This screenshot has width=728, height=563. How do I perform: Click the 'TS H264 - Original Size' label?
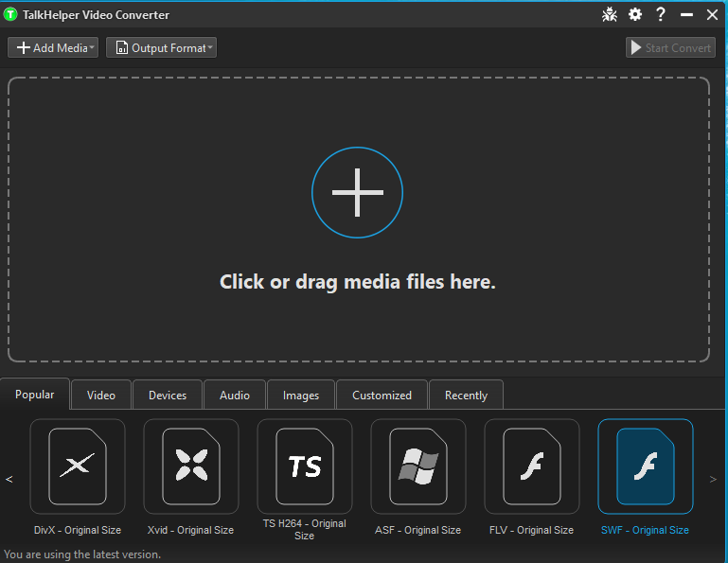click(x=305, y=529)
